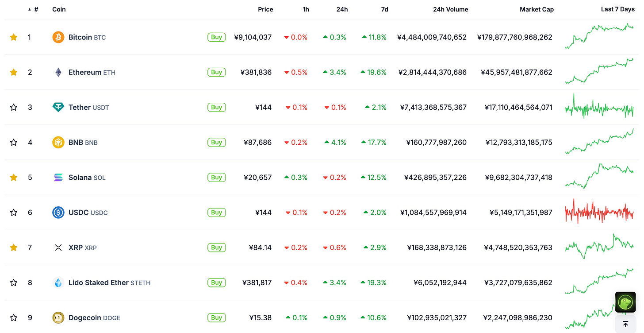Favorite Tether using its star
The image size is (644, 333).
click(x=14, y=107)
